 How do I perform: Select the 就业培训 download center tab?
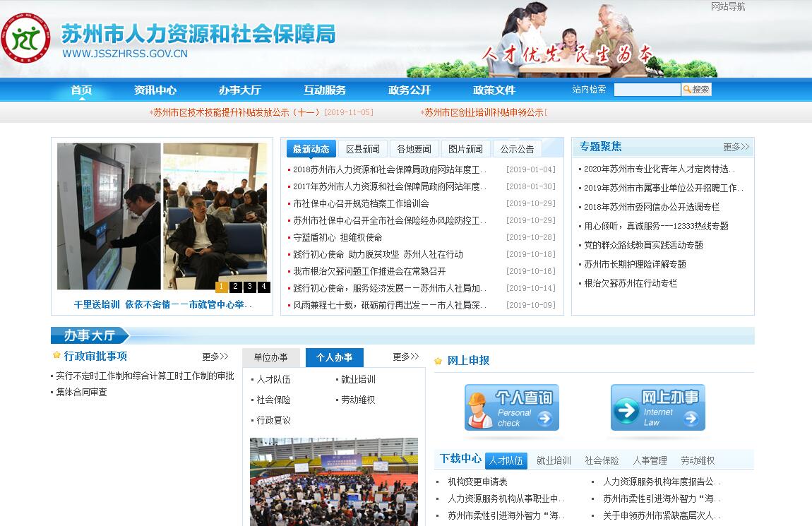554,460
